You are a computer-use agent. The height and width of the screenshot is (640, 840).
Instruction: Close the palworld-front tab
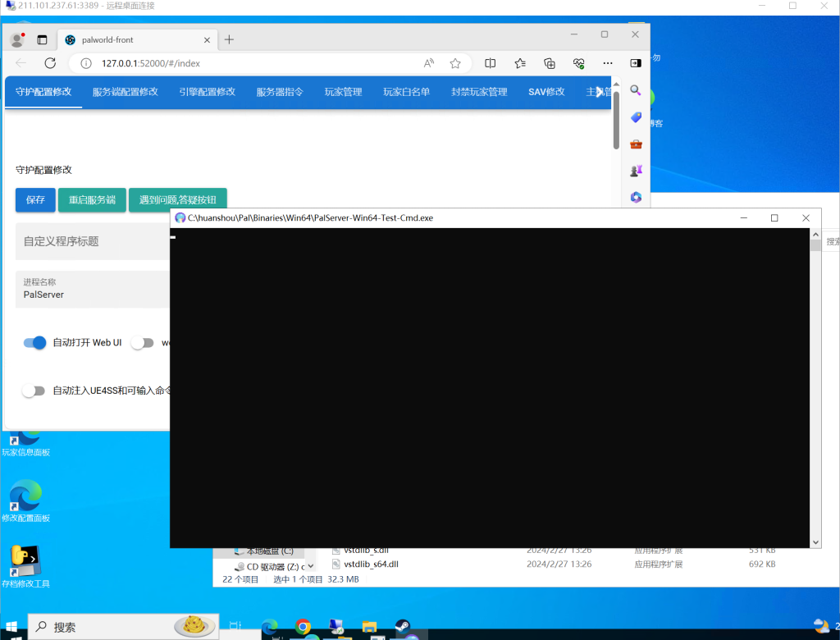(207, 40)
